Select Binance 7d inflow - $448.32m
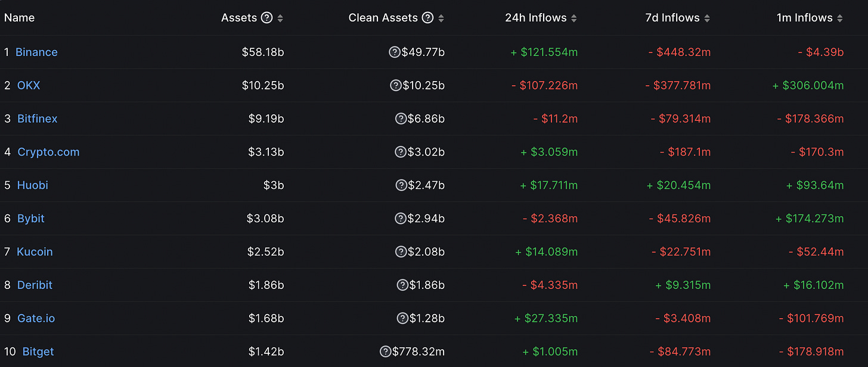 click(680, 52)
